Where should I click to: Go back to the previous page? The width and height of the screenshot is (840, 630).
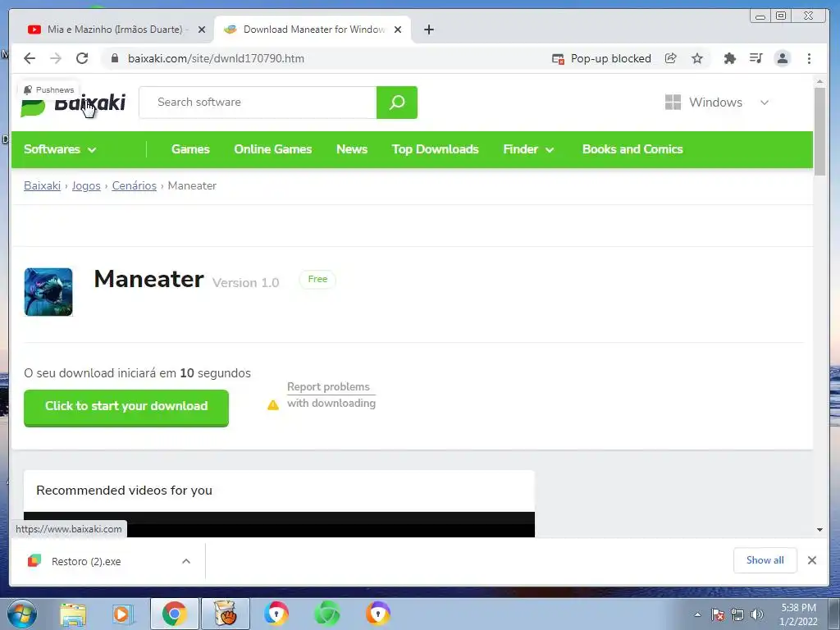tap(30, 58)
